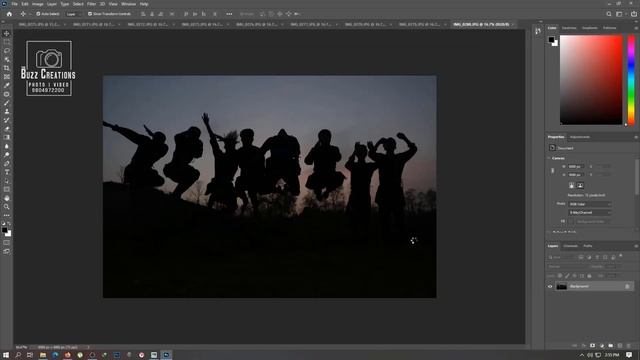640x360 pixels.
Task: Select the Frame tool
Action: click(x=7, y=77)
